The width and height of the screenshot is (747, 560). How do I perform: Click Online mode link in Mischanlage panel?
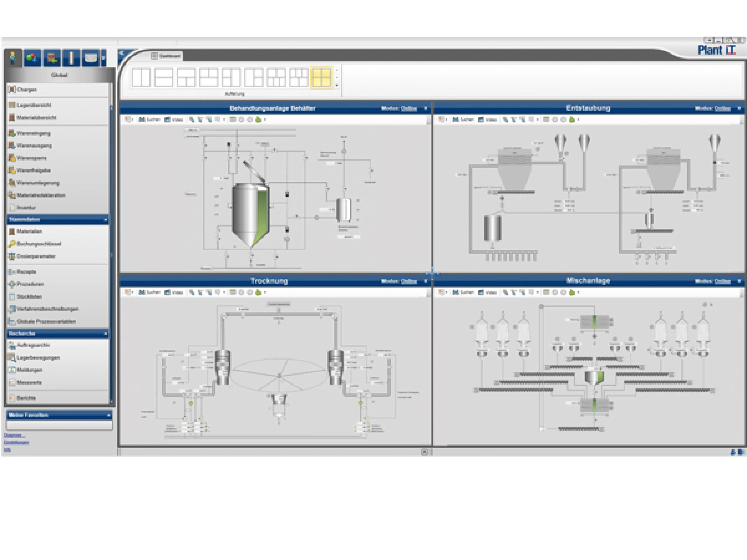722,281
